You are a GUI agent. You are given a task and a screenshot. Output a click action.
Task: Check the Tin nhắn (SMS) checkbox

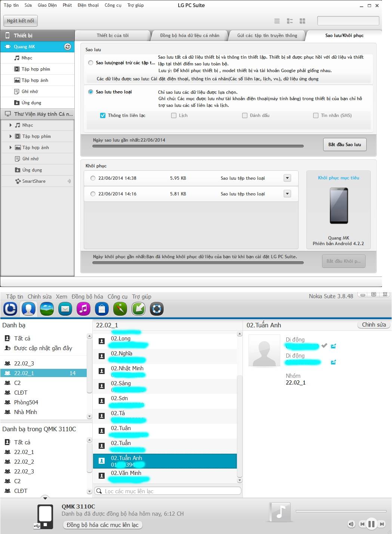[x=316, y=115]
